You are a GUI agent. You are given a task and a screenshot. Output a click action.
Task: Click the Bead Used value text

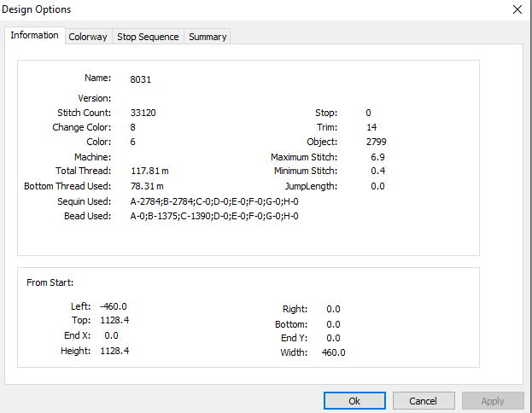coord(214,216)
